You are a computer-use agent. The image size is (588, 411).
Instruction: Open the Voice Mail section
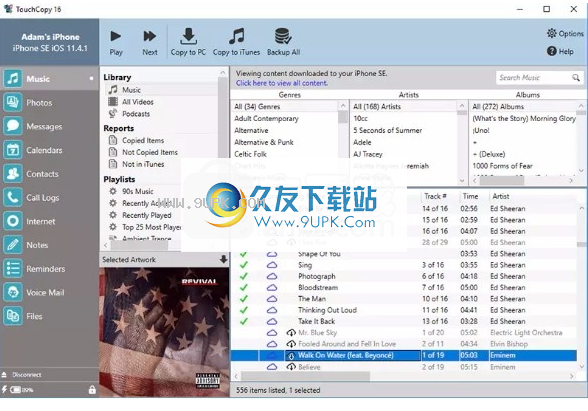[50, 292]
